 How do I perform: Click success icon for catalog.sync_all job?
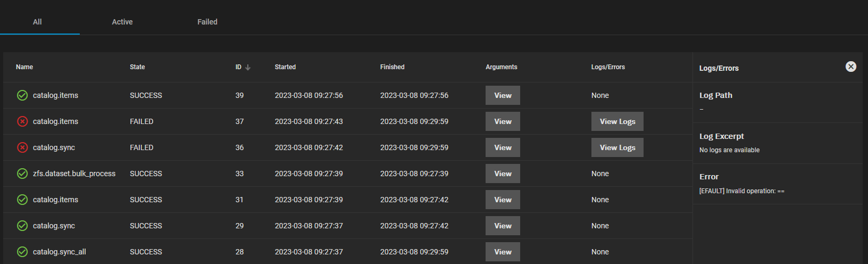[x=22, y=252]
